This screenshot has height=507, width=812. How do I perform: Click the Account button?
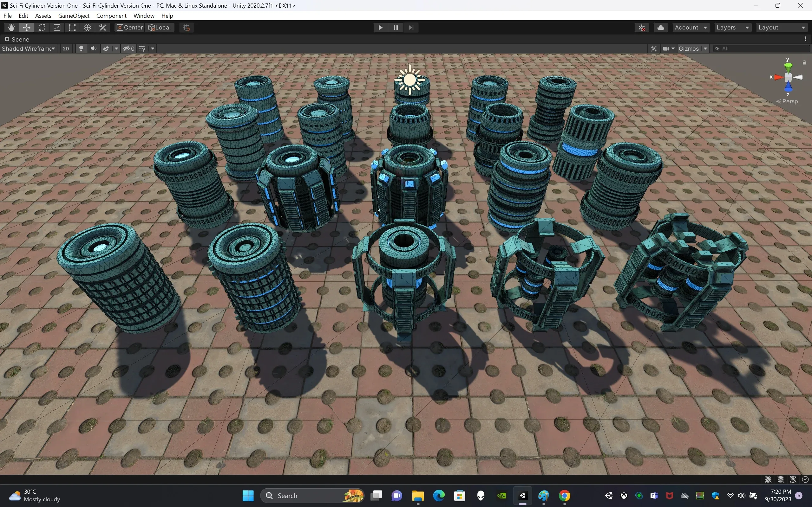point(691,28)
